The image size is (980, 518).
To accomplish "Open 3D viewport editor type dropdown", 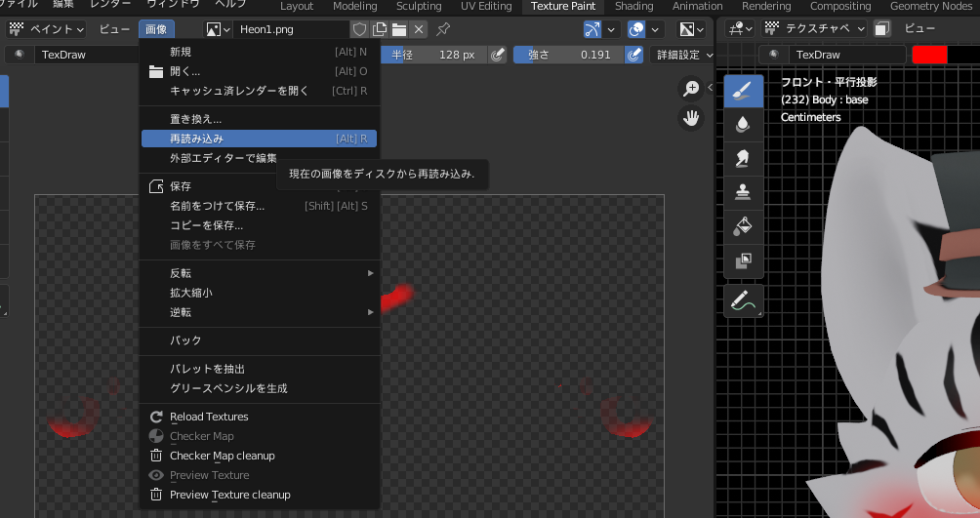I will [x=741, y=28].
